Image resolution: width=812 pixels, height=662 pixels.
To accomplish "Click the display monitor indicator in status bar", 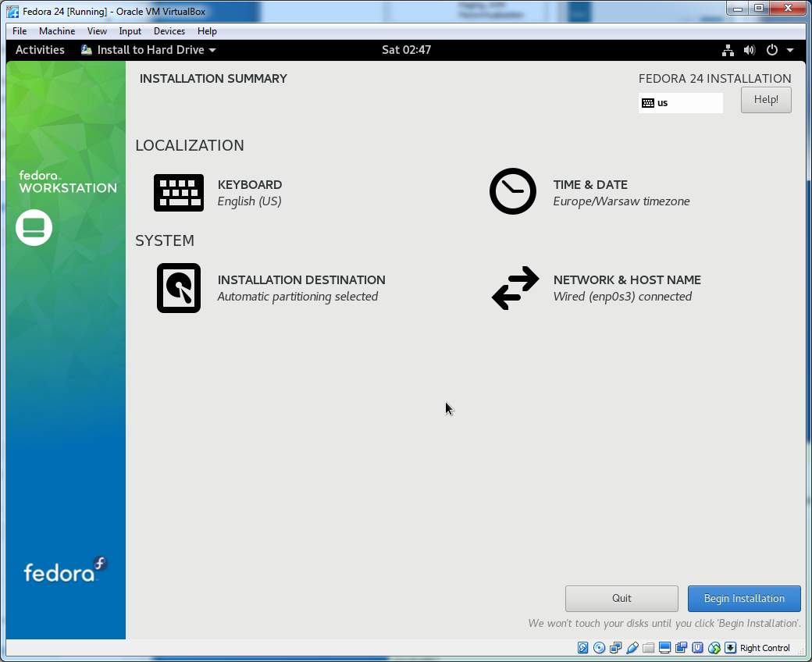I will [665, 648].
